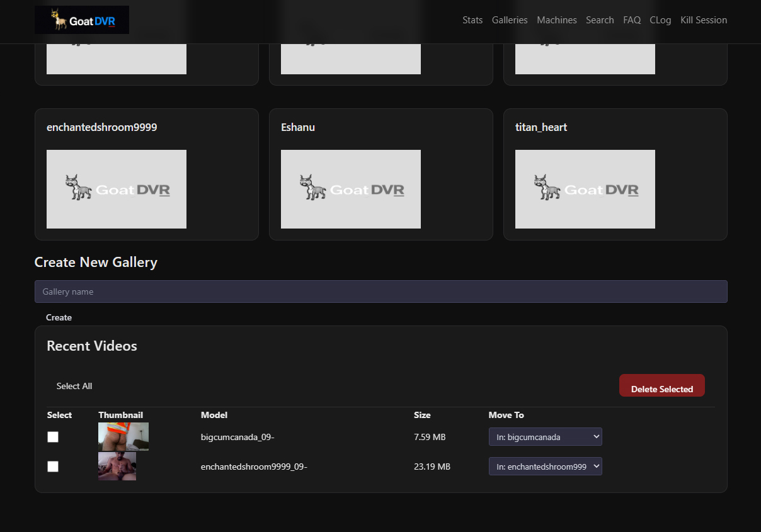Image resolution: width=761 pixels, height=532 pixels.
Task: Open the Stats page
Action: click(x=472, y=20)
